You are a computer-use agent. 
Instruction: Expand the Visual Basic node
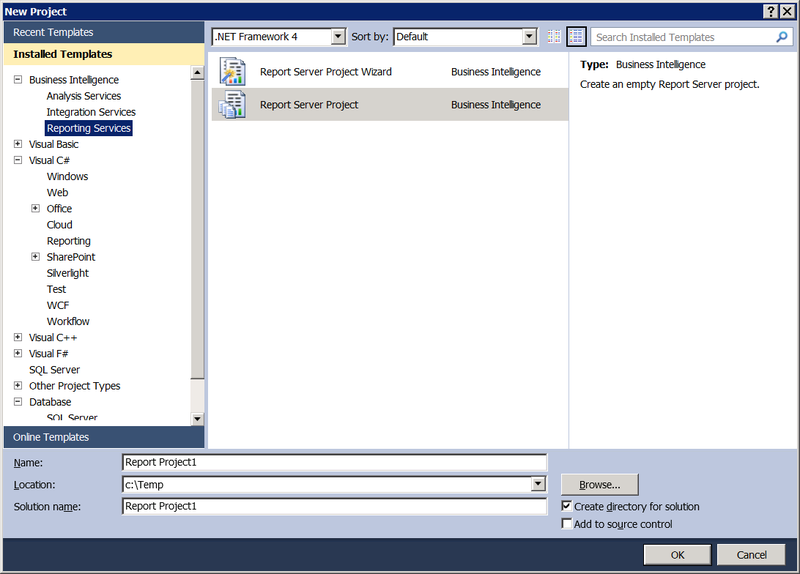click(18, 144)
